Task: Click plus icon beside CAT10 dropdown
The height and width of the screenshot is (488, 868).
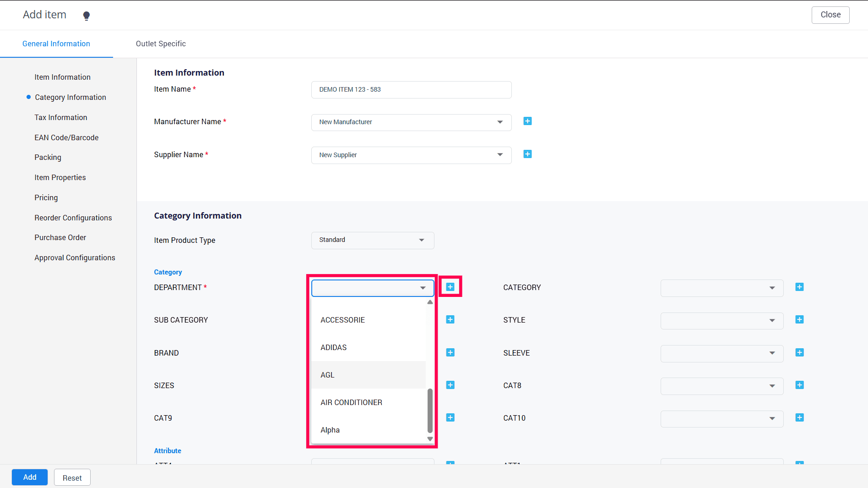Action: (x=799, y=418)
